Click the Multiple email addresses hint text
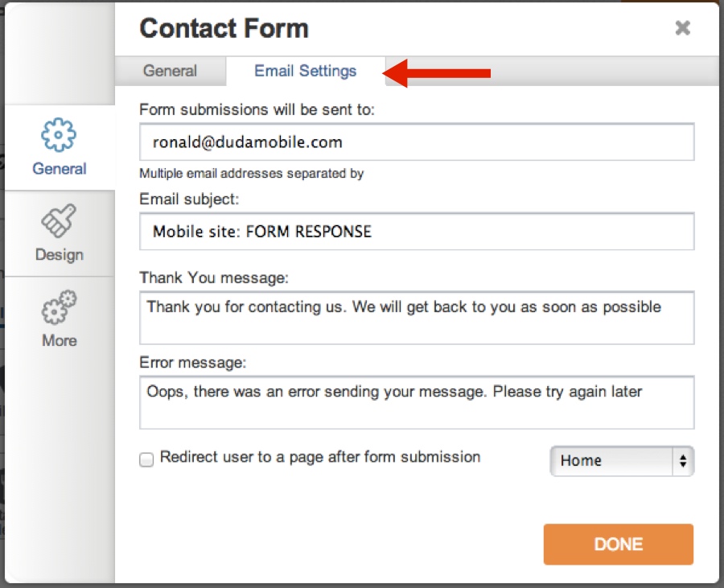The image size is (724, 588). tap(251, 174)
